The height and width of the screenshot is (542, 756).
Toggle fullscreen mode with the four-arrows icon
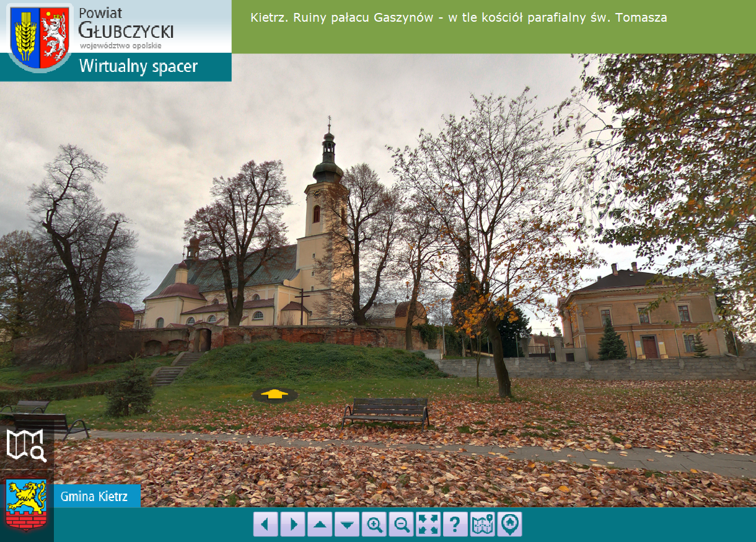point(428,525)
